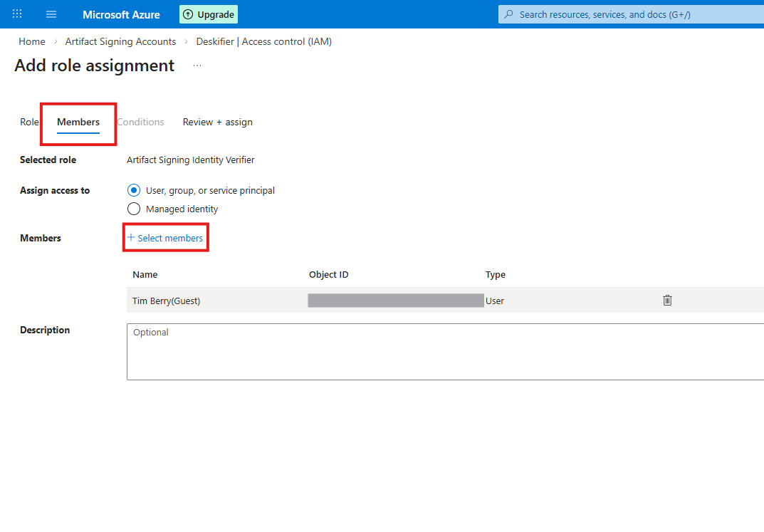
Task: Switch to the Role tab
Action: 29,122
